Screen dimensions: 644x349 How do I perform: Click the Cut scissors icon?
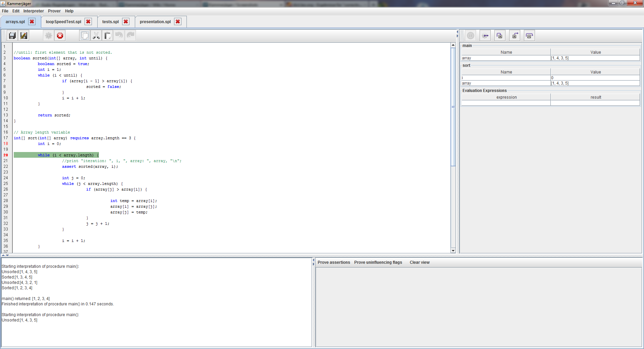click(96, 36)
